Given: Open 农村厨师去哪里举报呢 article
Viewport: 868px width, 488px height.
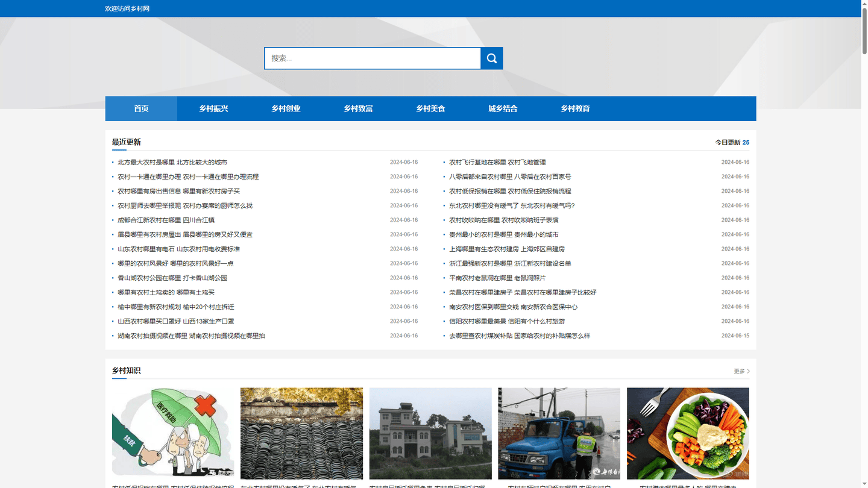Looking at the screenshot, I should [185, 205].
